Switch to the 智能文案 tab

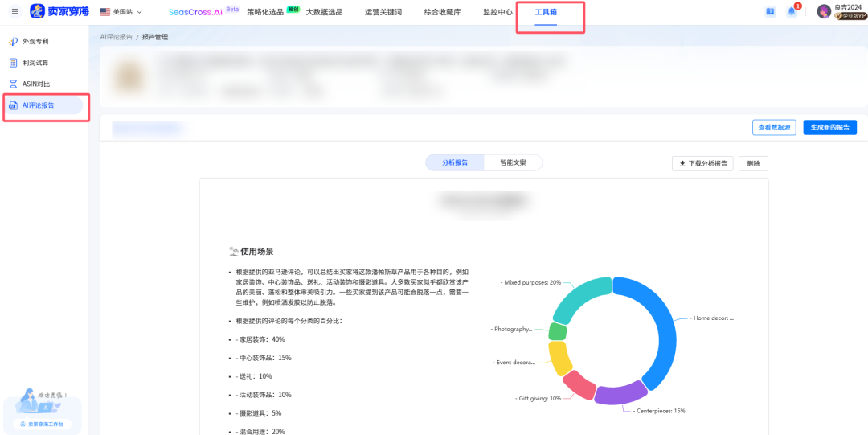513,162
